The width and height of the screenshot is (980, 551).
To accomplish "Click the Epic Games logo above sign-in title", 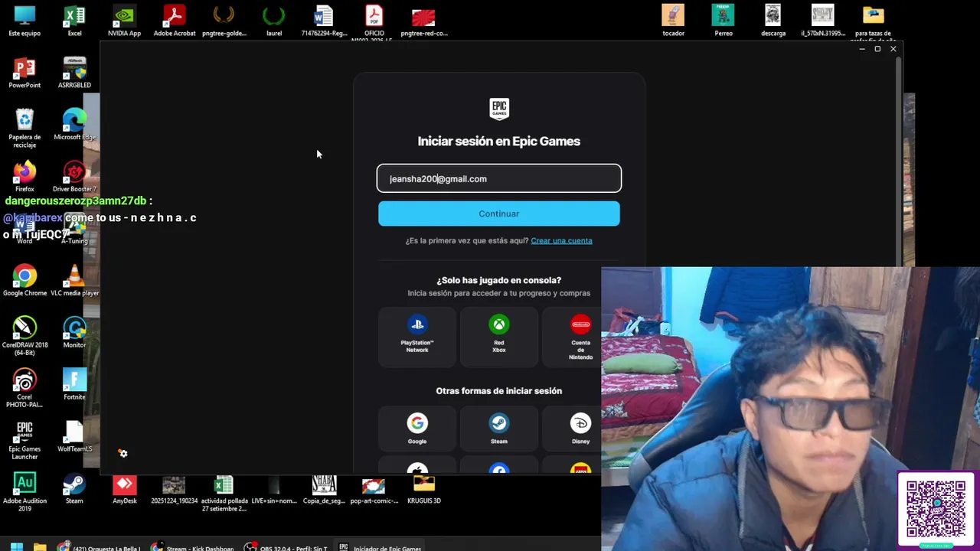I will click(499, 109).
